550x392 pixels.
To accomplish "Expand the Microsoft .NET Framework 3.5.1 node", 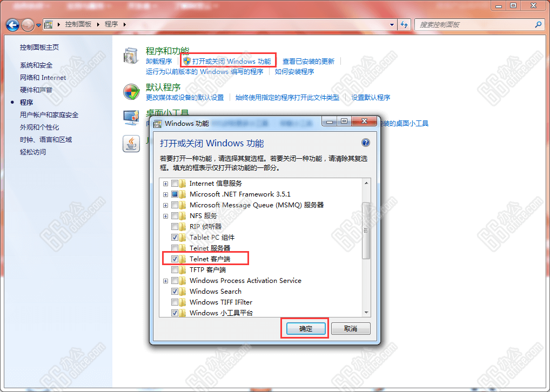I will 165,194.
